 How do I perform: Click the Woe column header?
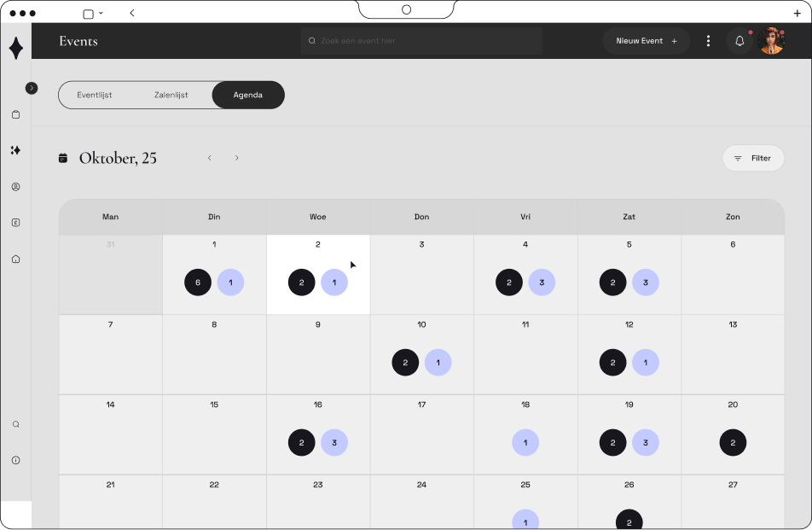click(x=318, y=217)
